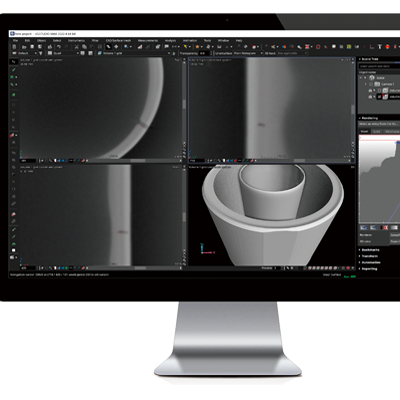Select the pointer tool in left toolbar
Image resolution: width=400 pixels, height=400 pixels.
click(x=14, y=62)
